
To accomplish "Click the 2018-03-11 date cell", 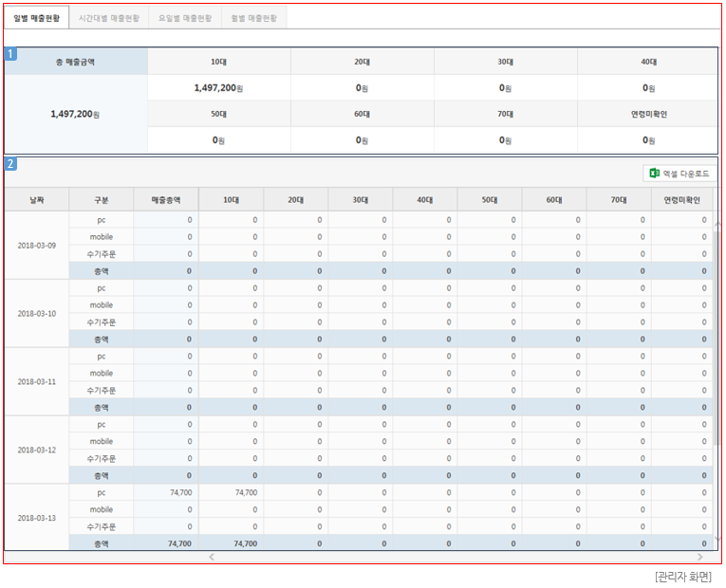I will 36,382.
